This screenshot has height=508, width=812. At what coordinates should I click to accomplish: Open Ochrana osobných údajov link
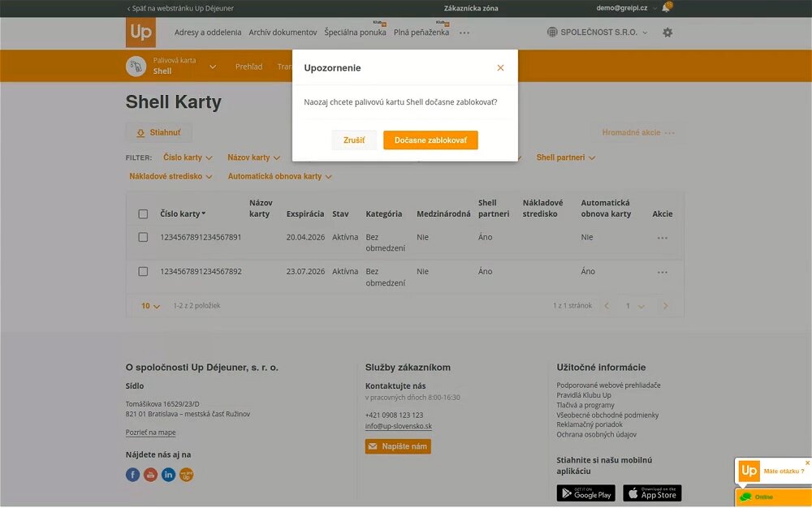[x=596, y=434]
